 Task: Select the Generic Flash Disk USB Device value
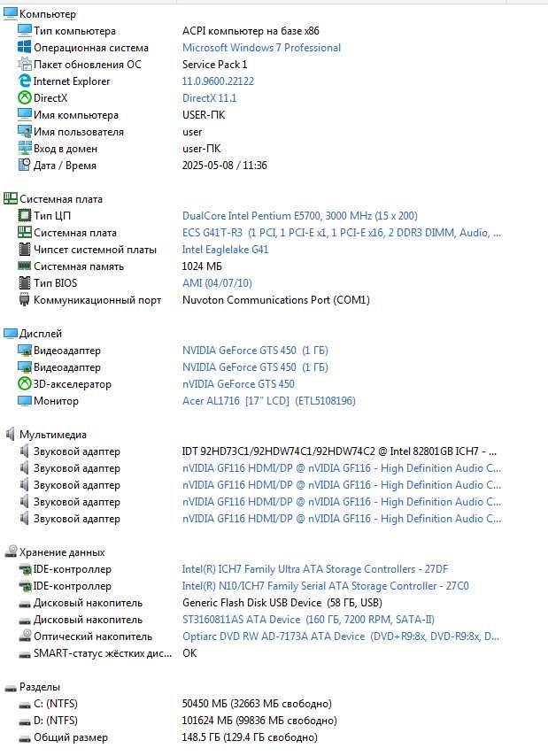coord(282,603)
